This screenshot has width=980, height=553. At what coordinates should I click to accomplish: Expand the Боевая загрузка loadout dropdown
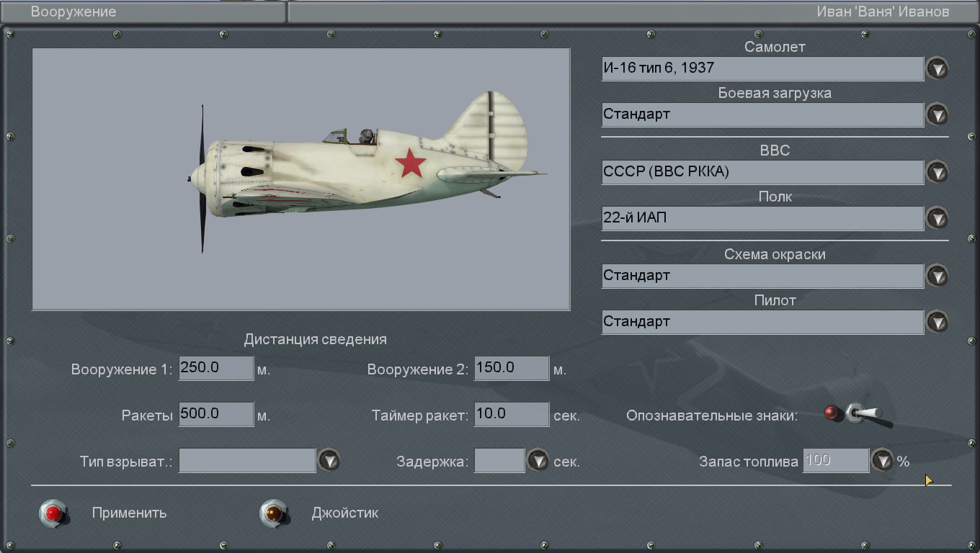(x=937, y=114)
